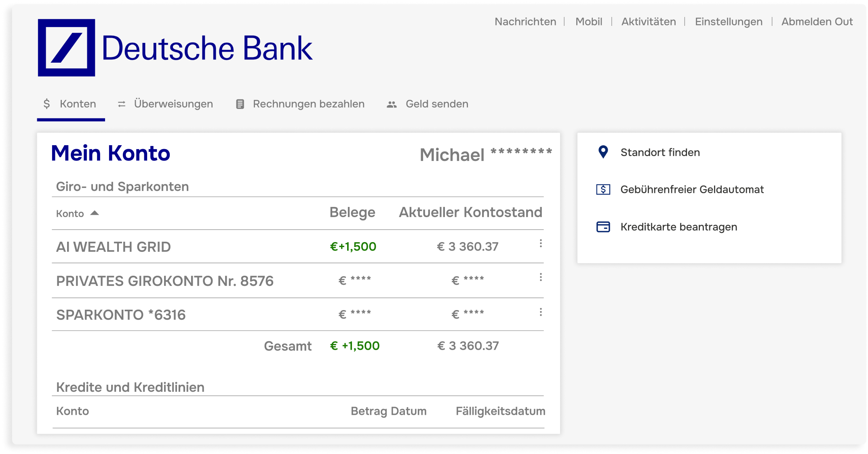Screen dimensions: 868x454
Task: Open Einstellungen from top navigation
Action: pos(728,21)
